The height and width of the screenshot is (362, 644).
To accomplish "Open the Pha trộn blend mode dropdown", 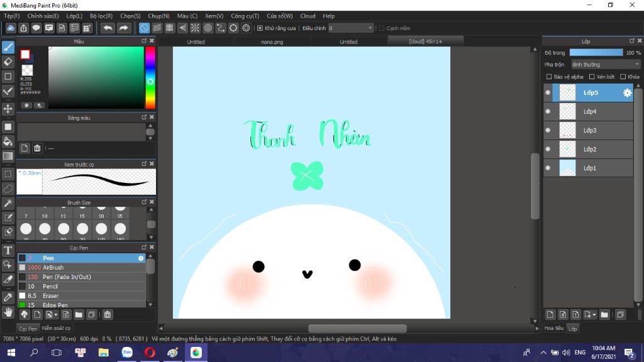I will point(606,65).
